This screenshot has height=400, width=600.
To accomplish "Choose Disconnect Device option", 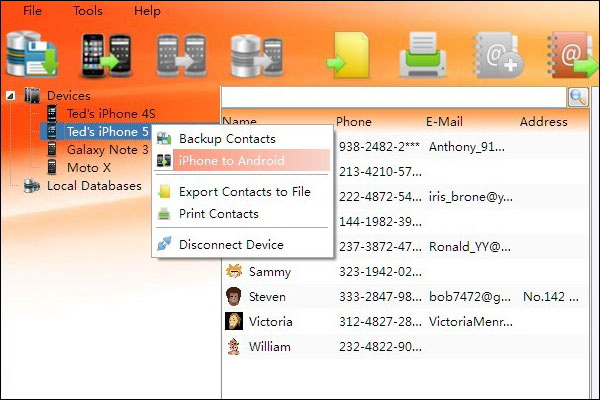I will tap(243, 244).
